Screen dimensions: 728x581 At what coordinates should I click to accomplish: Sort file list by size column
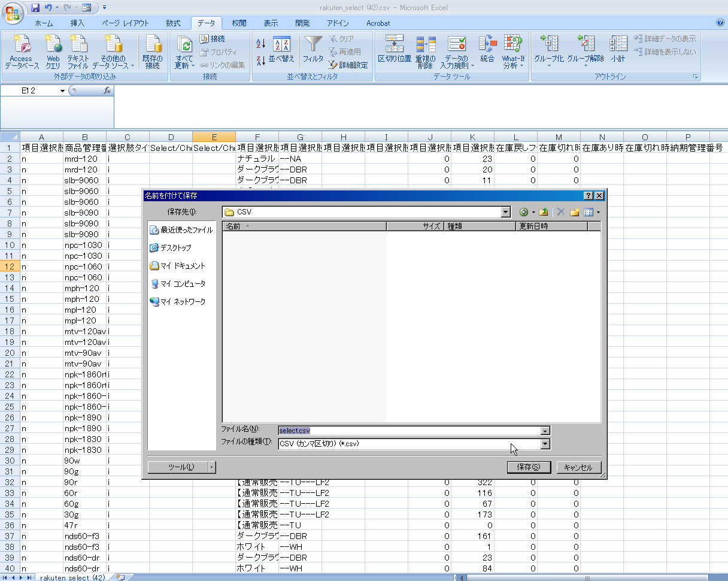[415, 226]
